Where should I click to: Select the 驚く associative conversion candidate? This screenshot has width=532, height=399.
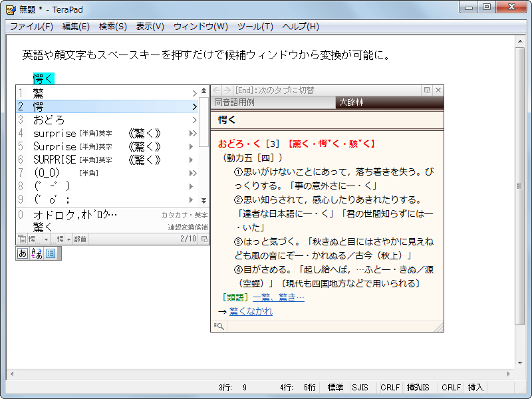tap(112, 227)
